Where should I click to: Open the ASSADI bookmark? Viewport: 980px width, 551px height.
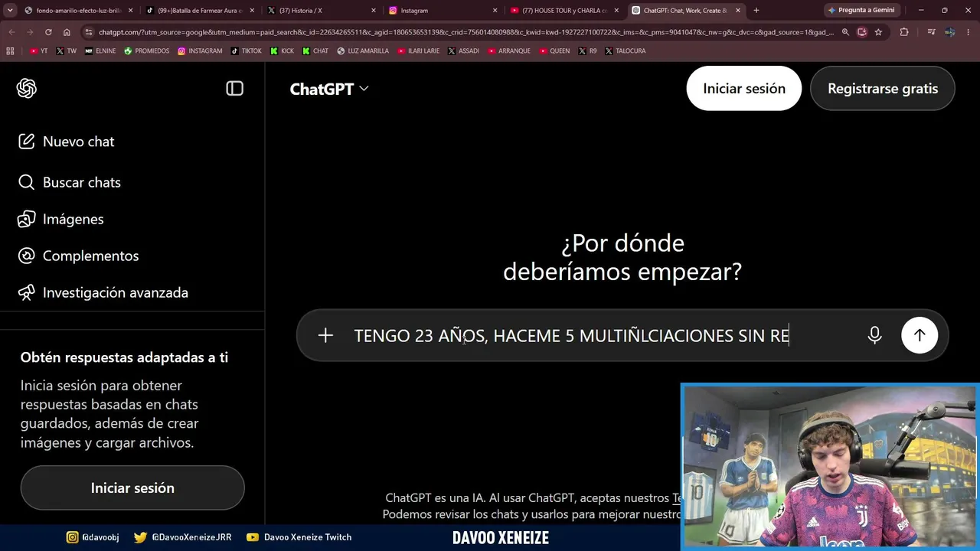[x=464, y=51]
